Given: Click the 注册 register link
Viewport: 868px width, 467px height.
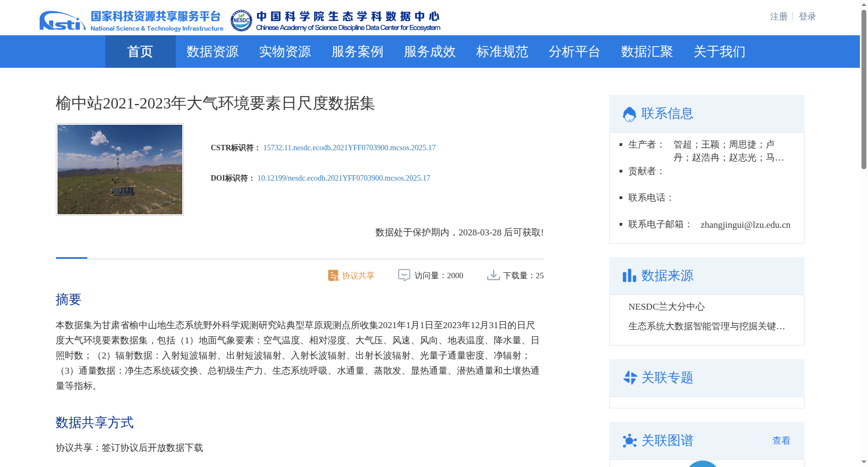Looking at the screenshot, I should (x=778, y=16).
